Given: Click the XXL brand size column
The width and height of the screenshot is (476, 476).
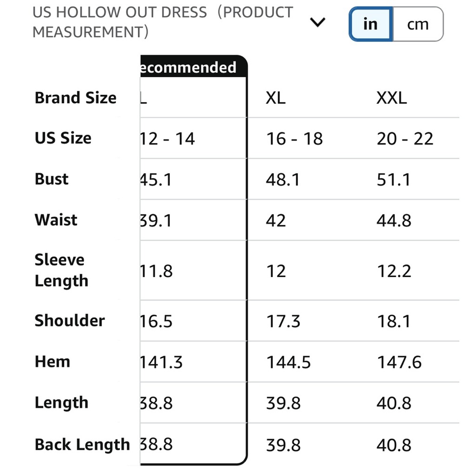Looking at the screenshot, I should click(392, 98).
